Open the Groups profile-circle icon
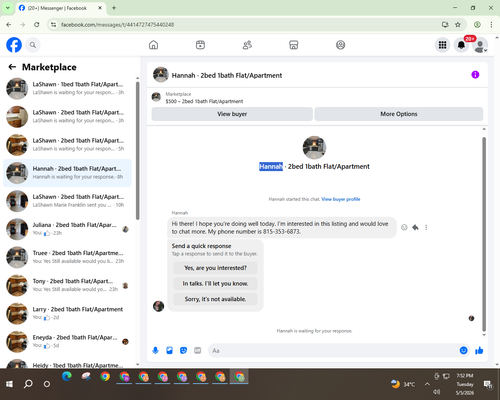This screenshot has height=400, width=500. click(340, 45)
